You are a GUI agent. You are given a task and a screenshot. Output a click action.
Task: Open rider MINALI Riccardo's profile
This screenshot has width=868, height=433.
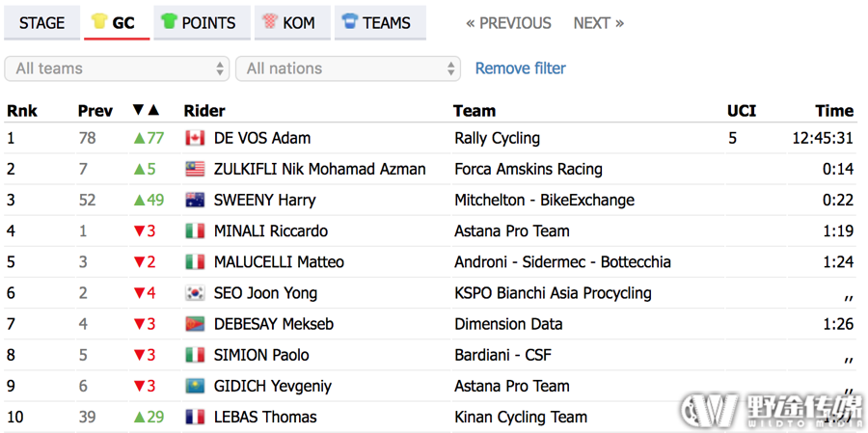tap(271, 230)
